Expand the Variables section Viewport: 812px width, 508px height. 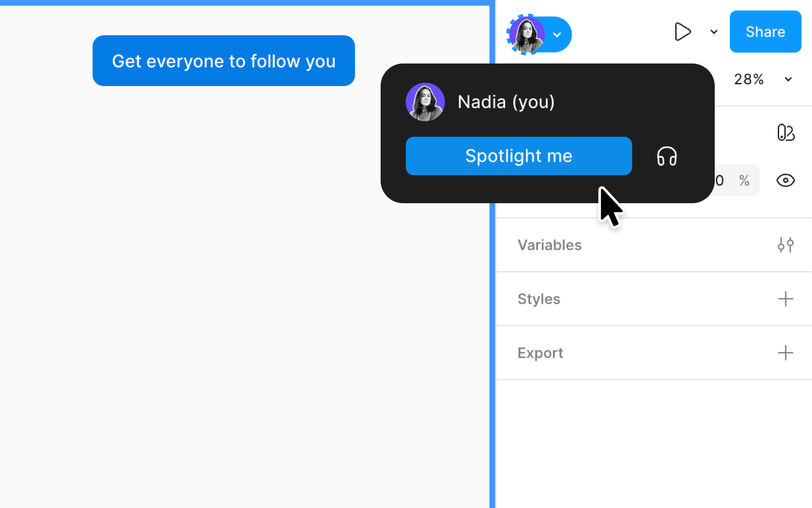coord(549,245)
